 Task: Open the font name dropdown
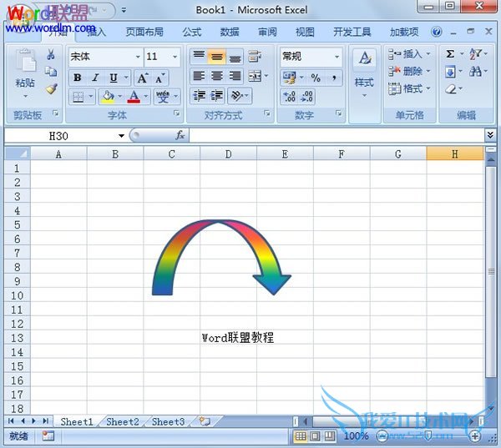(138, 57)
